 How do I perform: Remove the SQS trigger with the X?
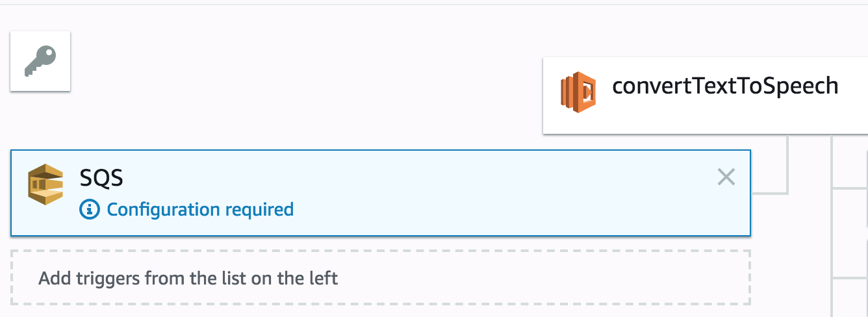click(x=726, y=177)
